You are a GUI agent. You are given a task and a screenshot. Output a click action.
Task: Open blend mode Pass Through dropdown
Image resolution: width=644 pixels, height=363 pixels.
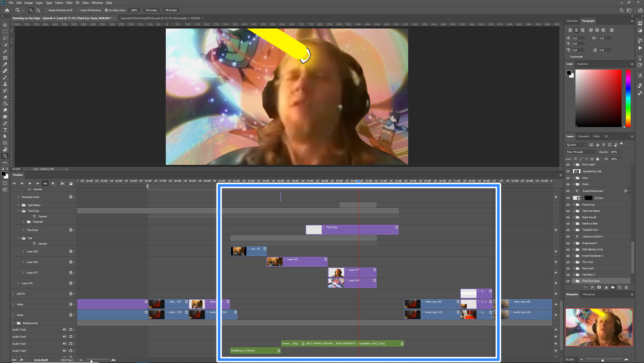point(581,152)
